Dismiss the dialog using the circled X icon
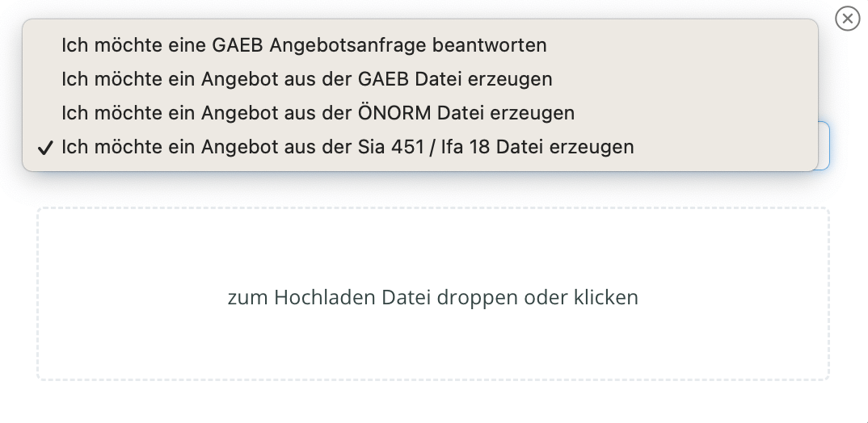 [x=847, y=19]
